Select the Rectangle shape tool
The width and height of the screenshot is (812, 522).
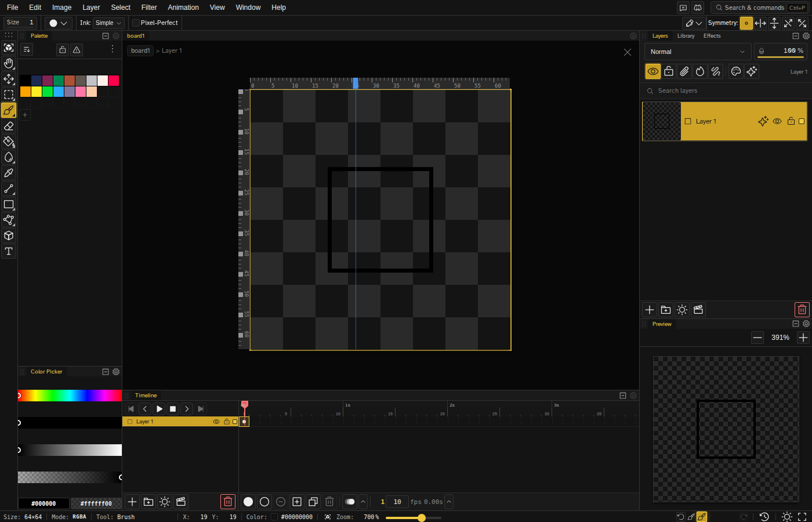(9, 204)
